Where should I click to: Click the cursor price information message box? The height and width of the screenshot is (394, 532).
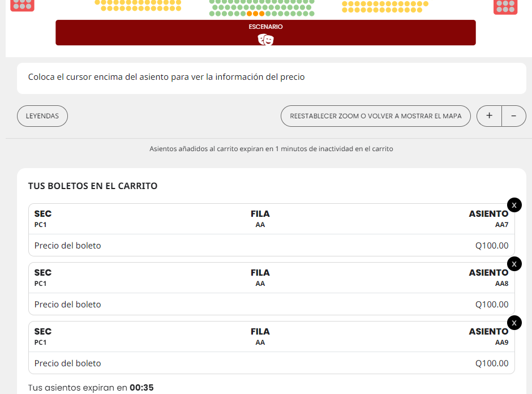[x=271, y=78]
